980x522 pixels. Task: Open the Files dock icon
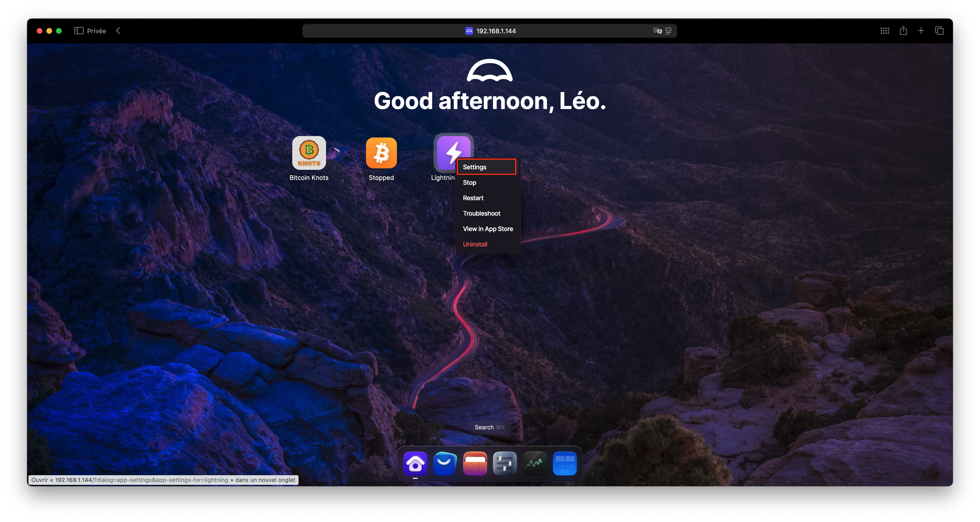(475, 463)
